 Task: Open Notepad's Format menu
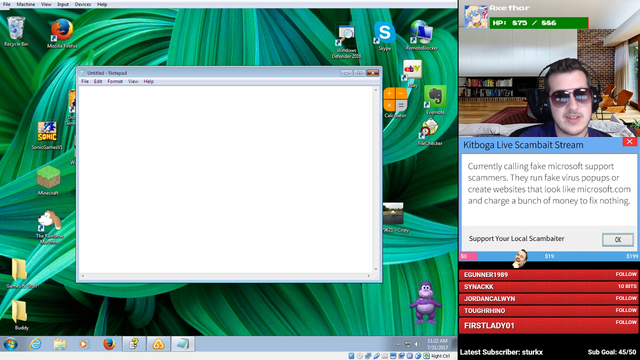click(x=115, y=82)
